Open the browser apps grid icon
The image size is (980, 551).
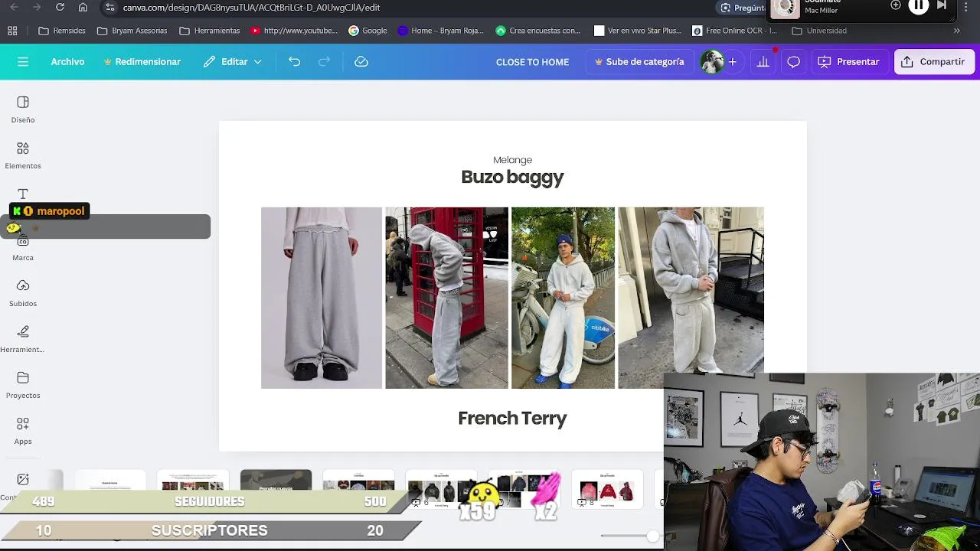click(x=12, y=31)
